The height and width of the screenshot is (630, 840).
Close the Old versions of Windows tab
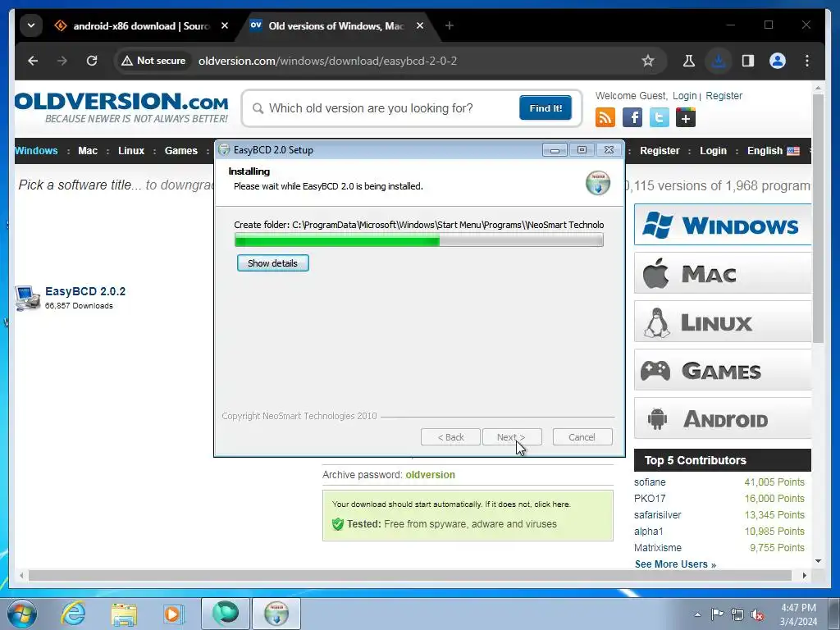pos(420,25)
